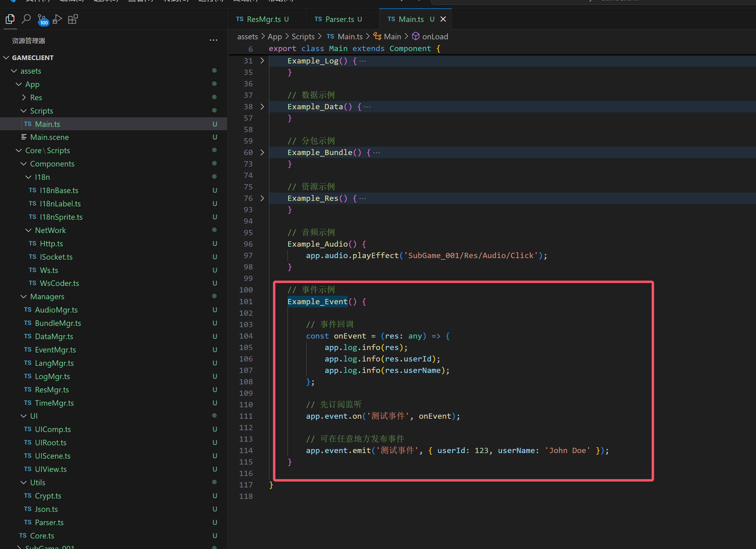The height and width of the screenshot is (549, 756).
Task: Open the Explorer view icon
Action: [x=10, y=19]
